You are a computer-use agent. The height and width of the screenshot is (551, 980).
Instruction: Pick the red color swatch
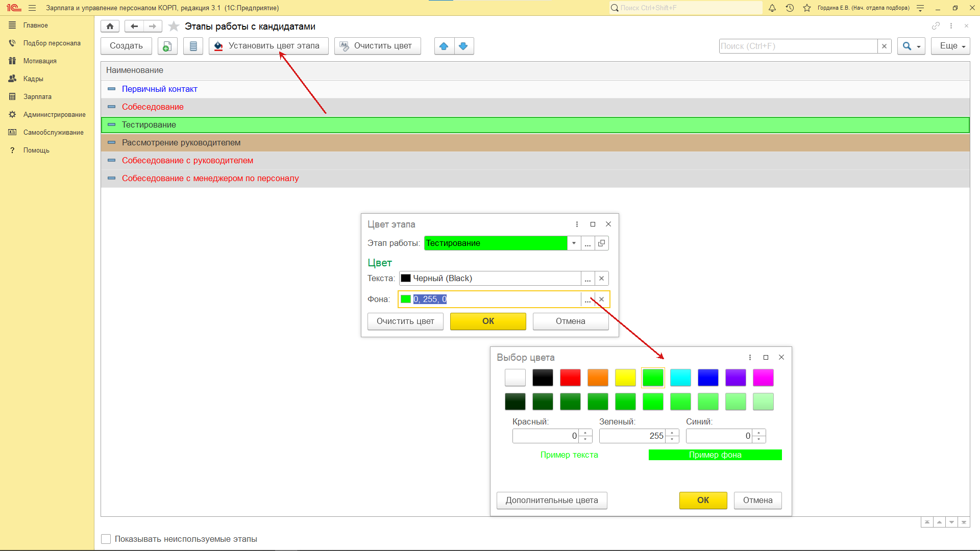[570, 378]
